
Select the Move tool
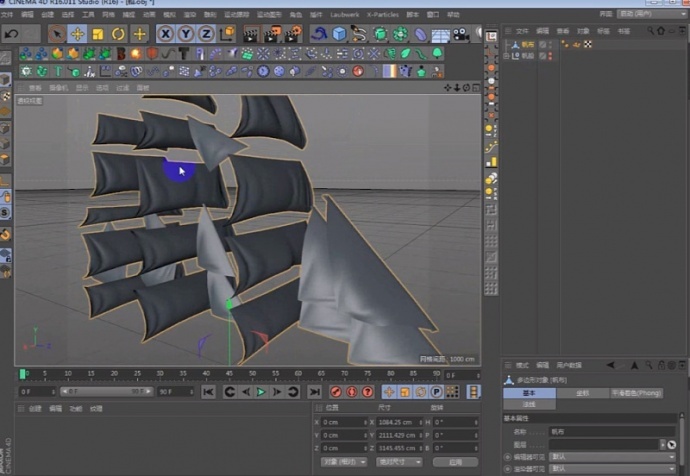pos(77,34)
